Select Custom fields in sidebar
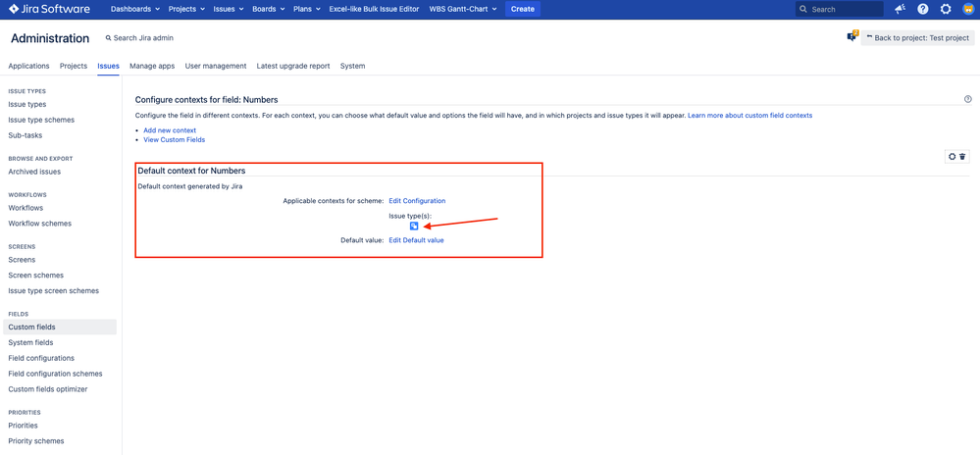This screenshot has height=455, width=980. [x=60, y=327]
